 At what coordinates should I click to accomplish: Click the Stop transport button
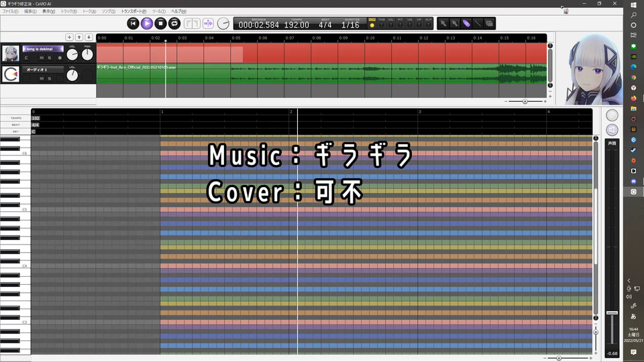pyautogui.click(x=160, y=23)
